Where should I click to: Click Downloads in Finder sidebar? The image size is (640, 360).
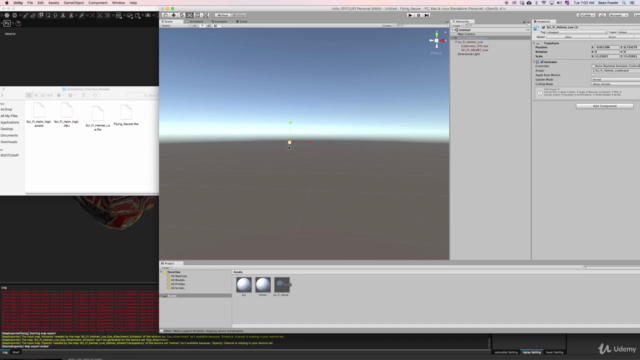9,142
